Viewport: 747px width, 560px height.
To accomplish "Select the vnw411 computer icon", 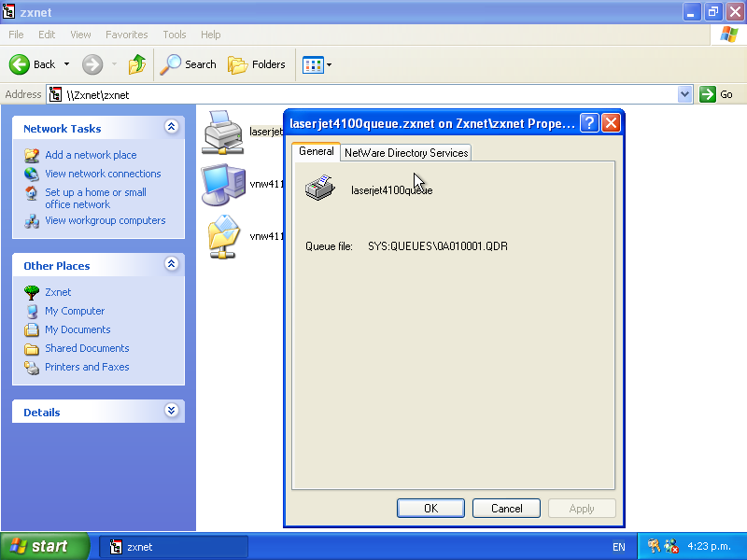I will click(223, 185).
